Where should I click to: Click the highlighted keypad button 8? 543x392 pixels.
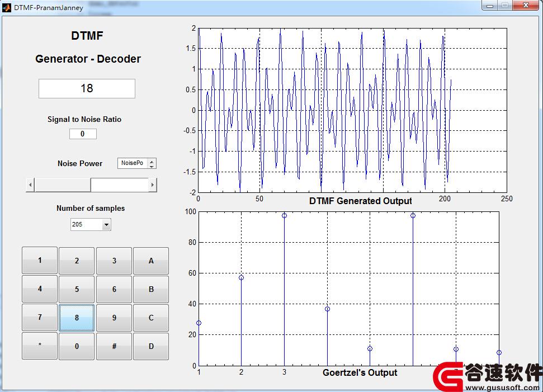click(x=77, y=318)
